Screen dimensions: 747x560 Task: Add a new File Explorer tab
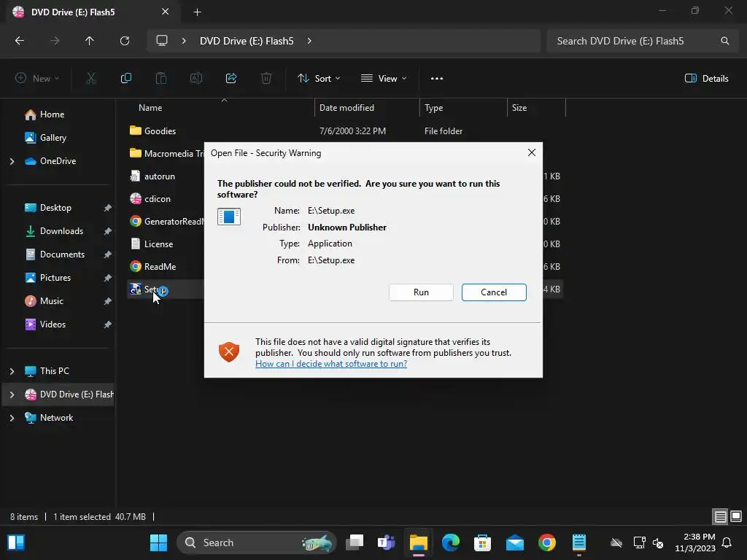point(197,12)
